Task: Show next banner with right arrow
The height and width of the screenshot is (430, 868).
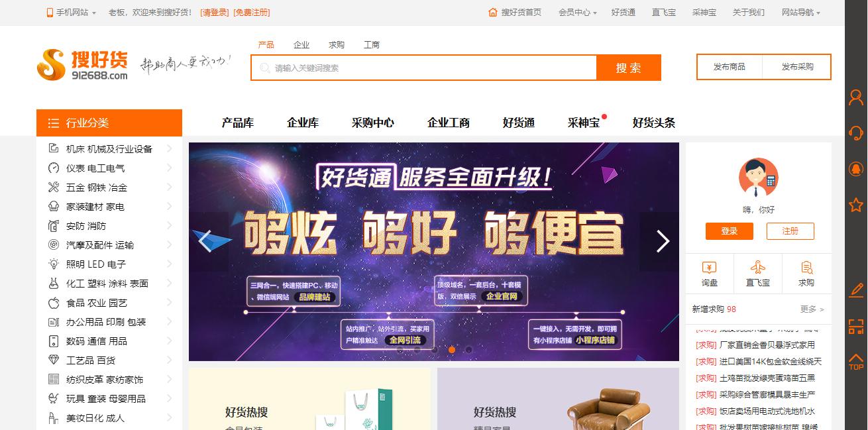Action: [662, 241]
